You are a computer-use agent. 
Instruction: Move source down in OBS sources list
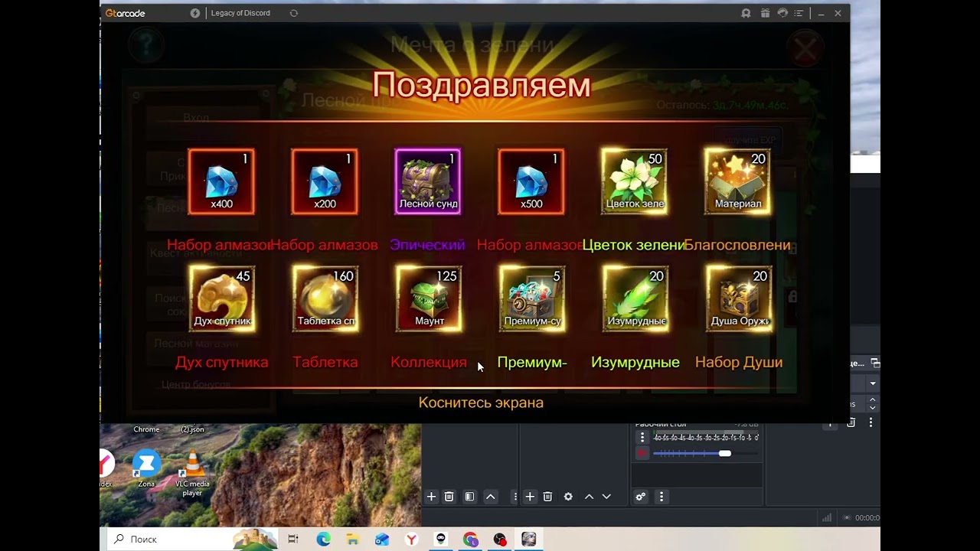click(606, 497)
